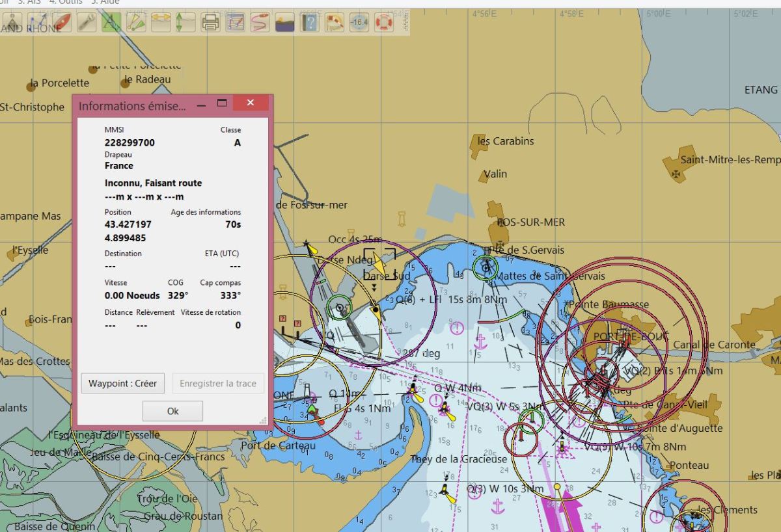Click the -16.4 depth display toolbar icon

[359, 23]
